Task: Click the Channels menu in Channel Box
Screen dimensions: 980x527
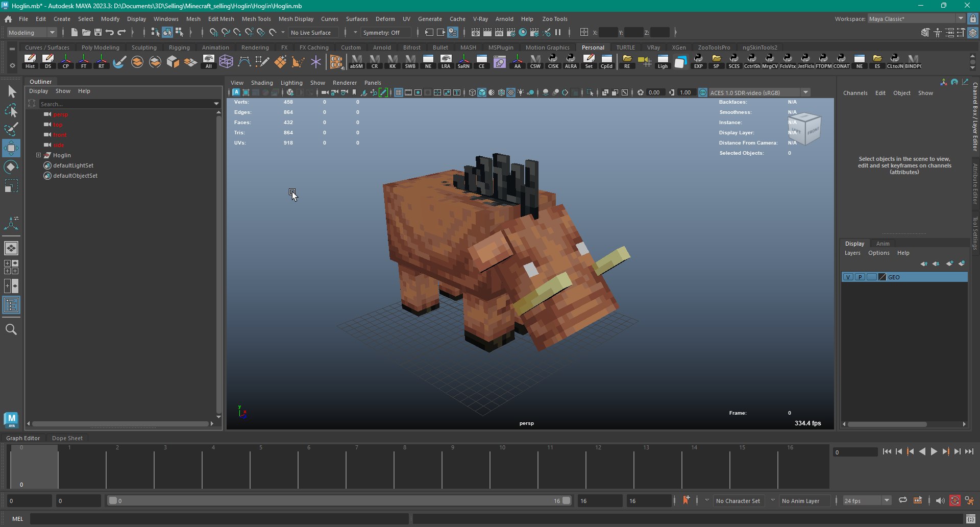Action: 855,93
